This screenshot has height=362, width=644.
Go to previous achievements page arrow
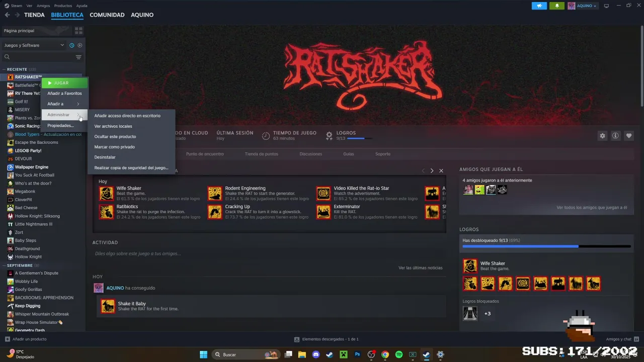(x=423, y=171)
